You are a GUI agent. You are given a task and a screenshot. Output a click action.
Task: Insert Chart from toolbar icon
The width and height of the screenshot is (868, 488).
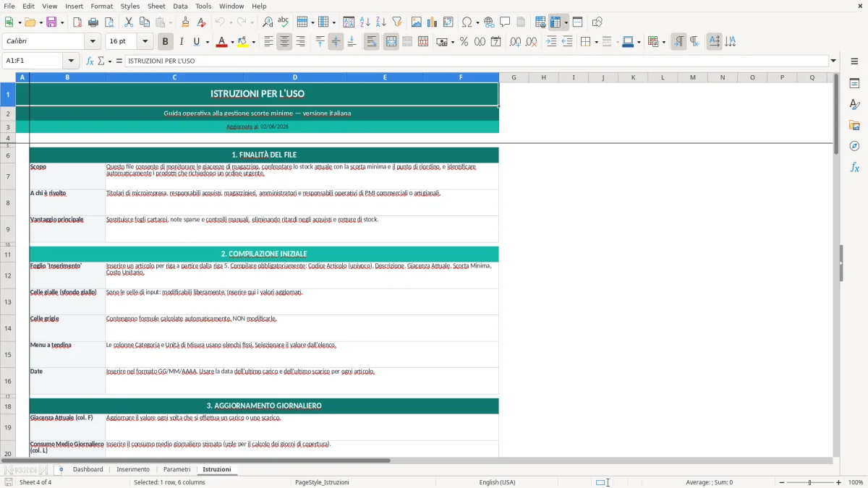(433, 22)
